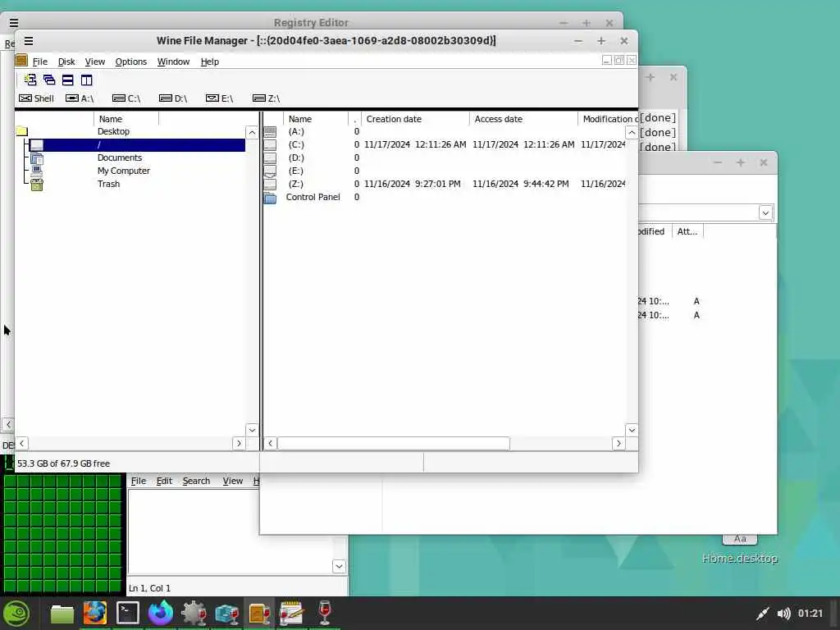Click the Creation date column header
The width and height of the screenshot is (840, 630).
[415, 119]
